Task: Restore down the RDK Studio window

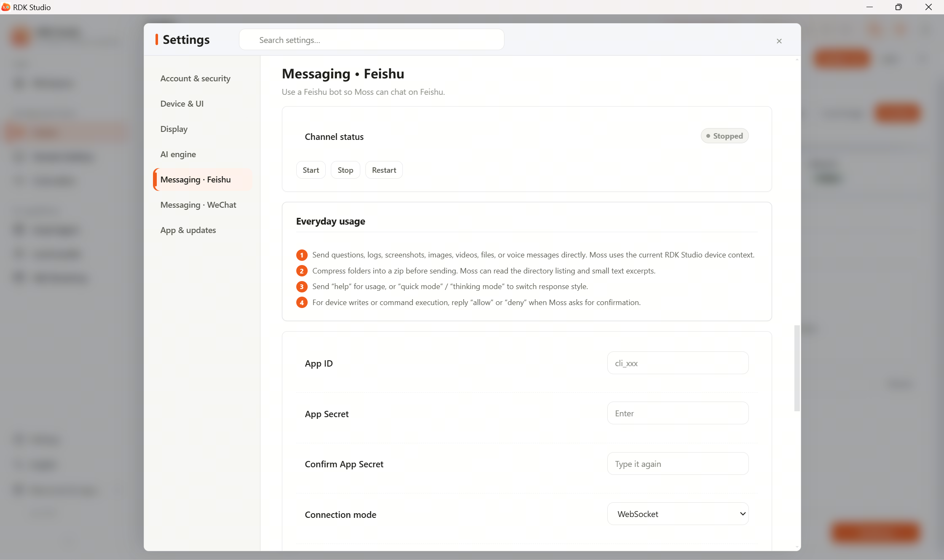Action: coord(898,7)
